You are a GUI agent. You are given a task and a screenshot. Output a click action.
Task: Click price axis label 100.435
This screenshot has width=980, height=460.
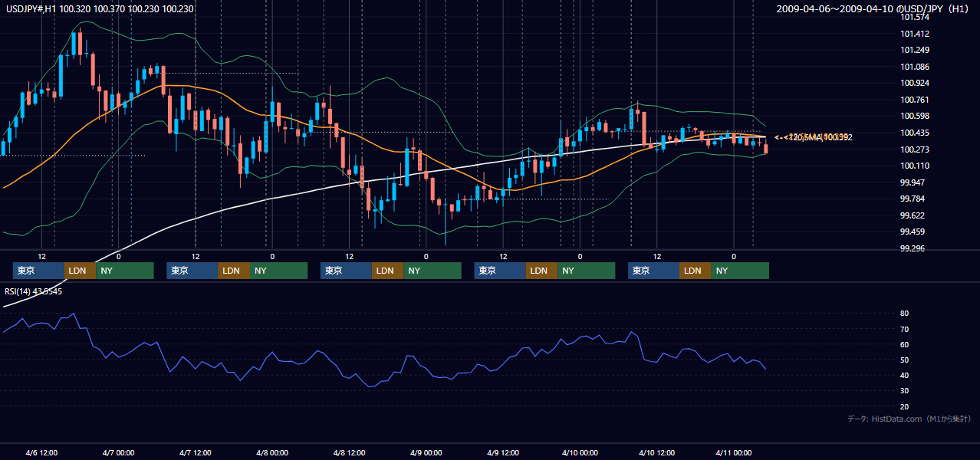(915, 133)
